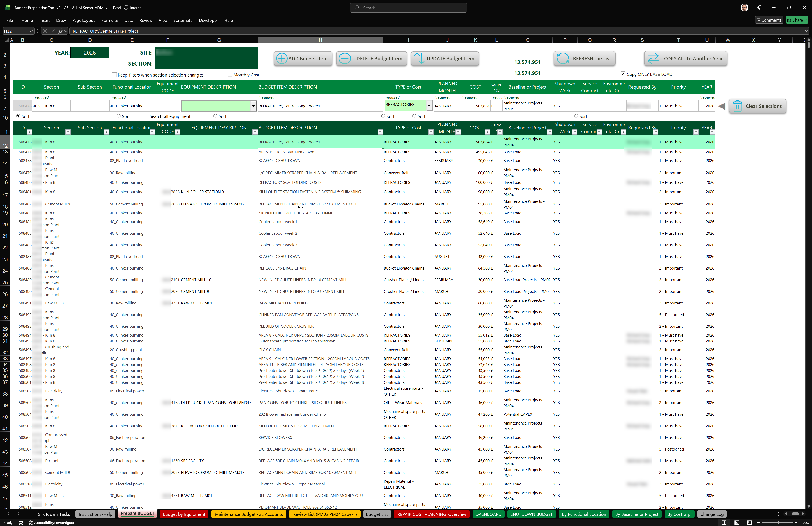Tick the Search all equipment checkbox
812x526 pixels.
click(x=146, y=116)
